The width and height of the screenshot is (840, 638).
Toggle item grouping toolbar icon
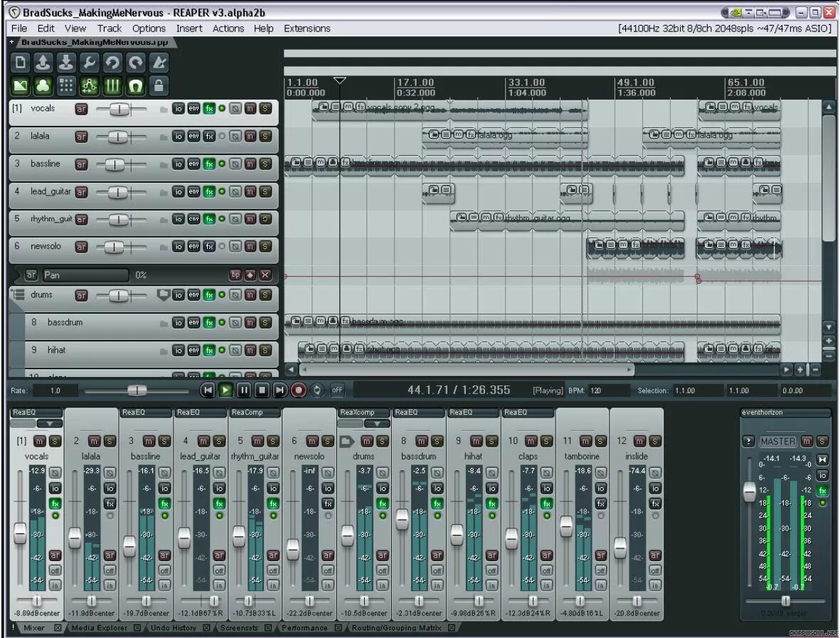coord(43,86)
